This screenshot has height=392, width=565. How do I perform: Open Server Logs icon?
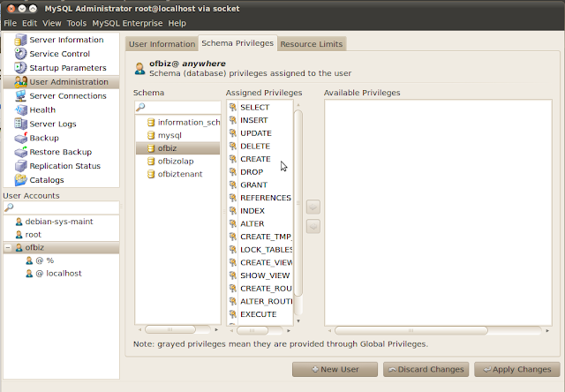point(20,124)
